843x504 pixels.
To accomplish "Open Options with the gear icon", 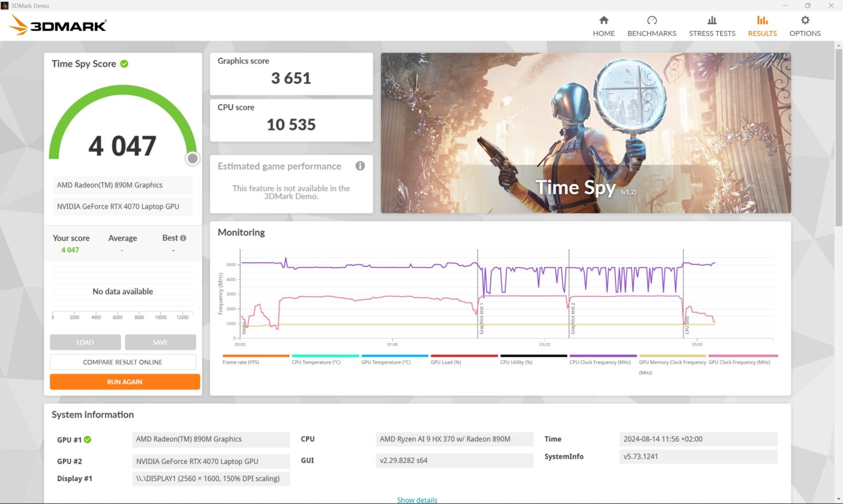I will click(x=805, y=21).
